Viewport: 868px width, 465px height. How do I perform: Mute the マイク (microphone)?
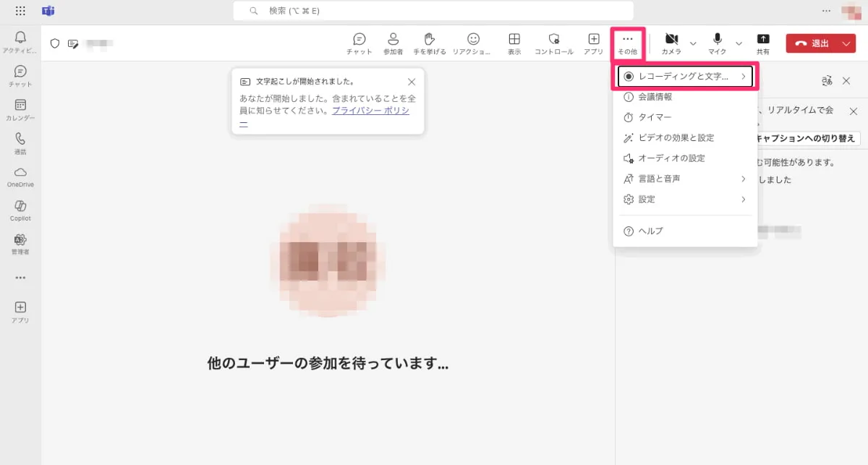(717, 41)
